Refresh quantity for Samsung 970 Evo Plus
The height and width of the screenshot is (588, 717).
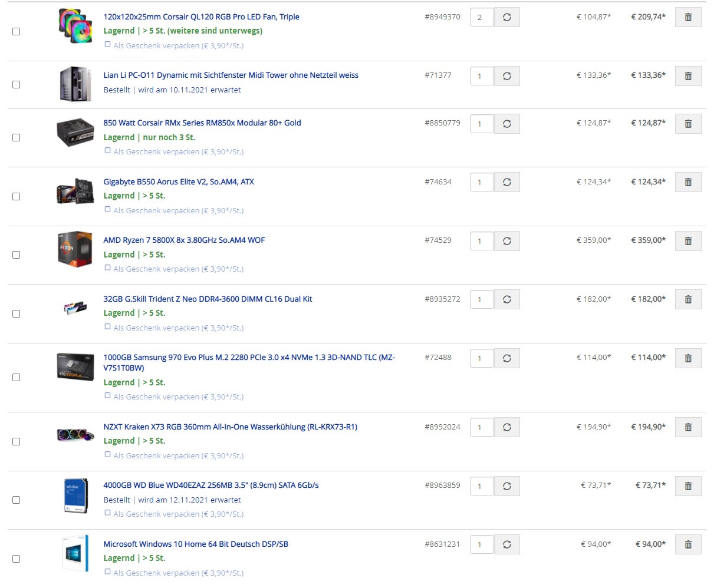point(507,358)
